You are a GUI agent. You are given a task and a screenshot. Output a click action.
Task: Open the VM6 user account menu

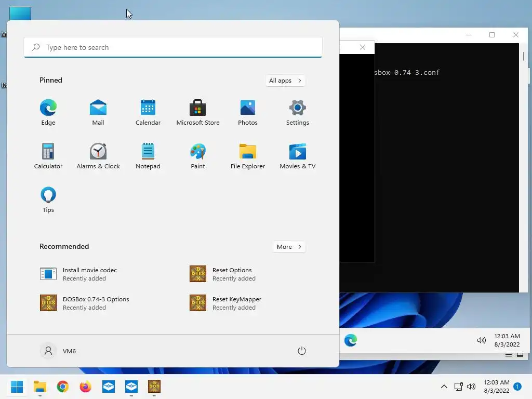point(58,351)
